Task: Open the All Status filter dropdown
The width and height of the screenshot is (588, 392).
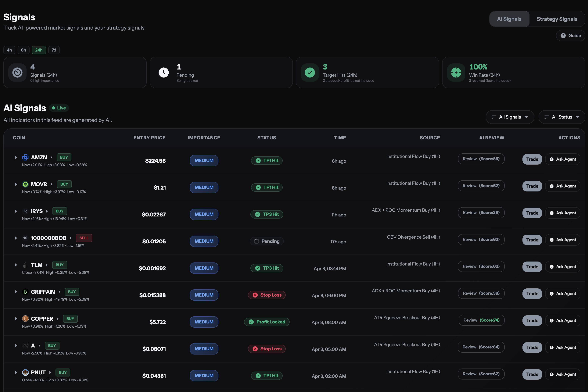Action: pos(562,117)
